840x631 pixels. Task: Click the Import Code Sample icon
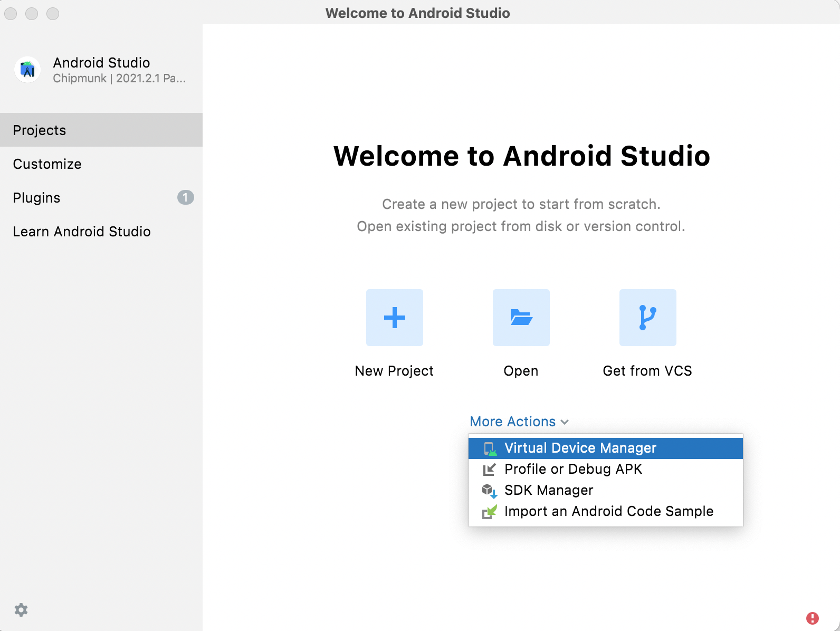(490, 512)
